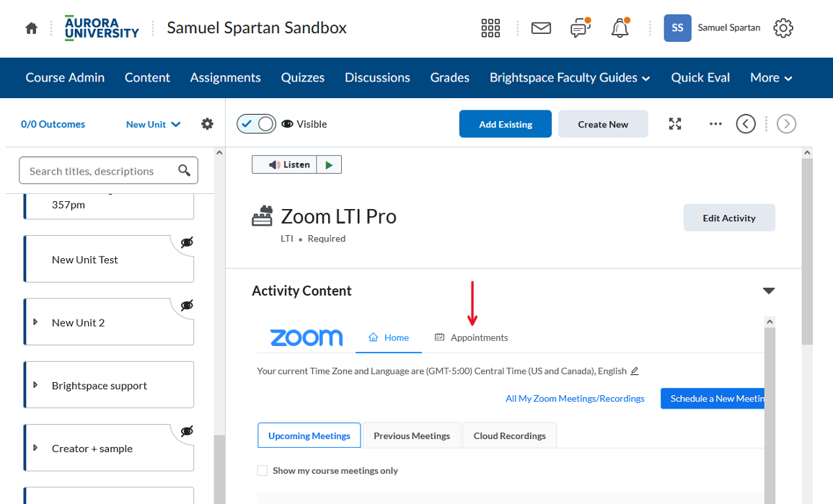Toggle visibility of Creator + sample
Screen dimensions: 833x504
coord(187,431)
